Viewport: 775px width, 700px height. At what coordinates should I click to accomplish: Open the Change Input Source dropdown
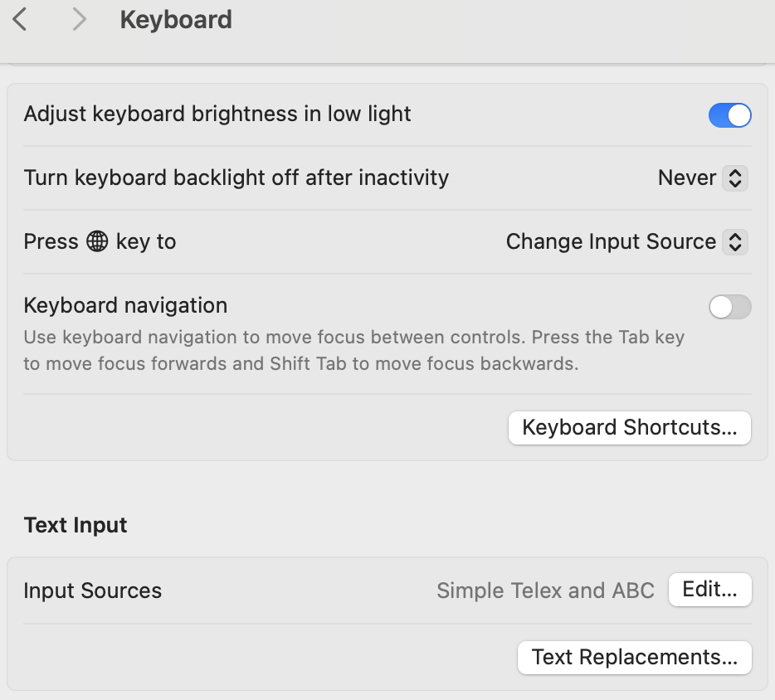(626, 242)
